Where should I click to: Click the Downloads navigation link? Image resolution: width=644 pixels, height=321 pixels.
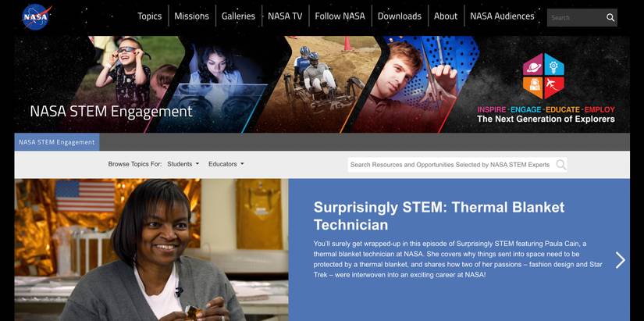click(x=399, y=16)
